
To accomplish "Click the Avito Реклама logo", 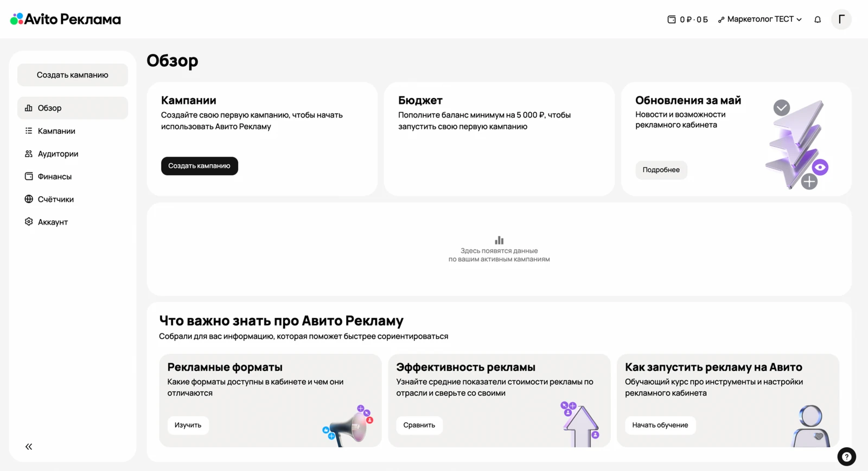I will point(66,20).
